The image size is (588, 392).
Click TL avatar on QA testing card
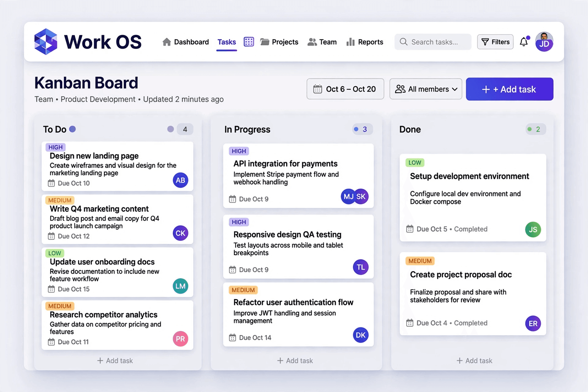(361, 267)
